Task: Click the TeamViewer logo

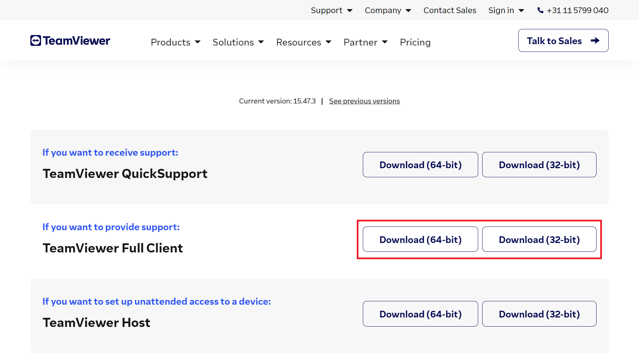Action: pos(70,41)
